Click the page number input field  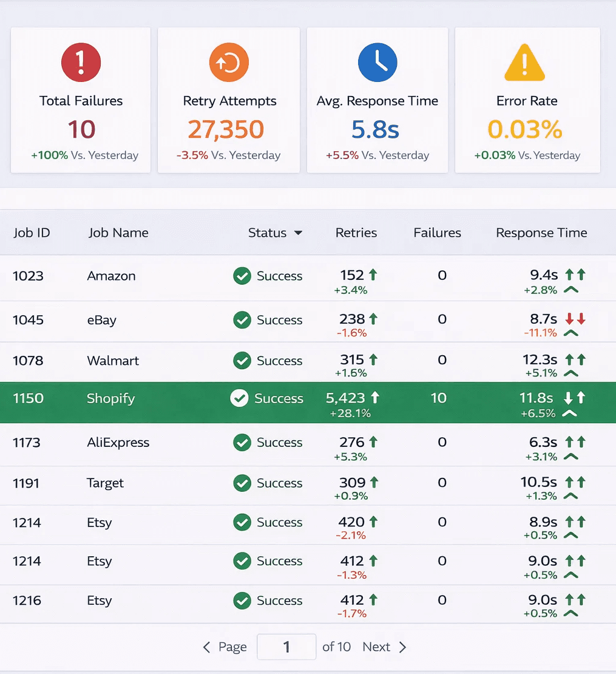(286, 647)
